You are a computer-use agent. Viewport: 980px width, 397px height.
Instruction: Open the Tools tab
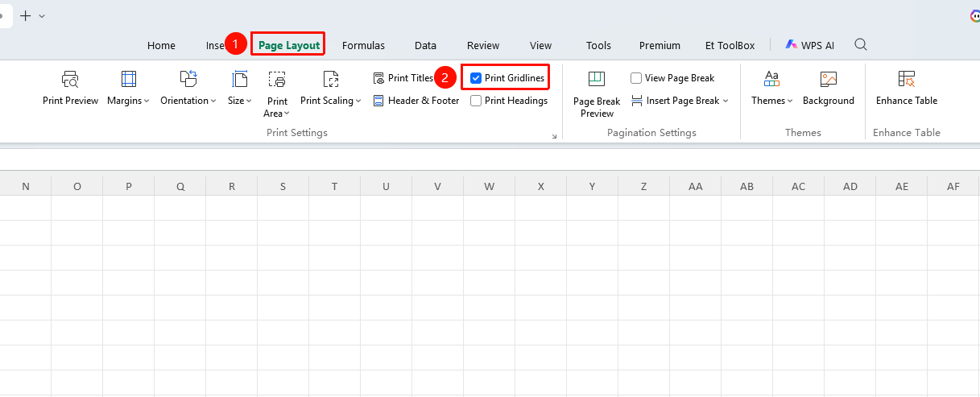[598, 45]
